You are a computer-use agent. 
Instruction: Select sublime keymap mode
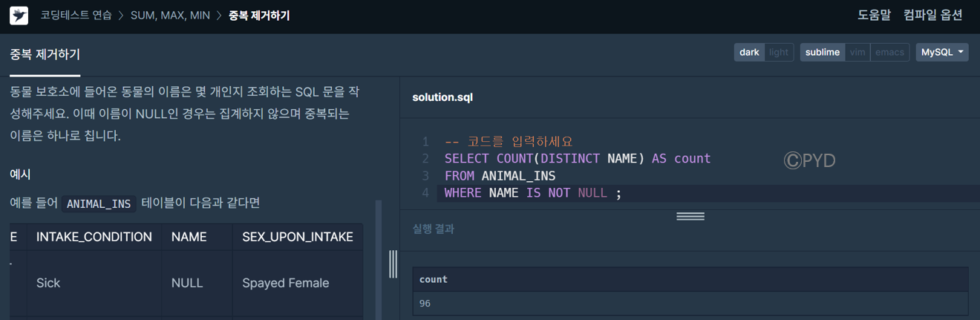(823, 52)
